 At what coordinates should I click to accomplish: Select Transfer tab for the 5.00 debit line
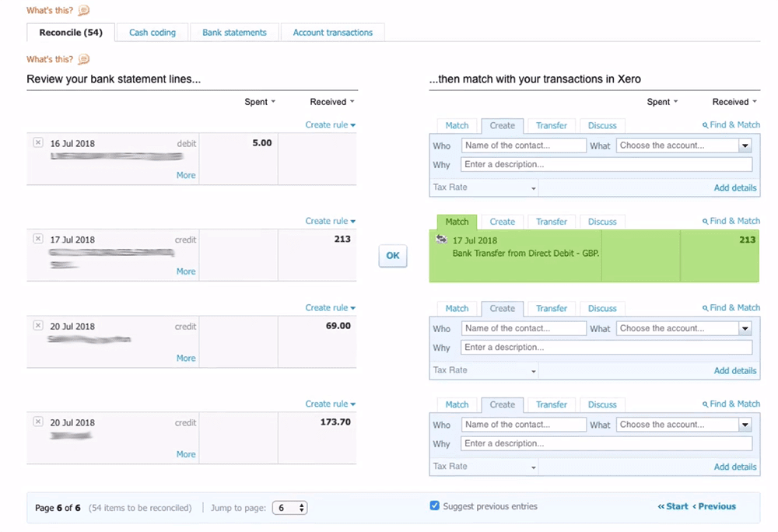pos(552,125)
